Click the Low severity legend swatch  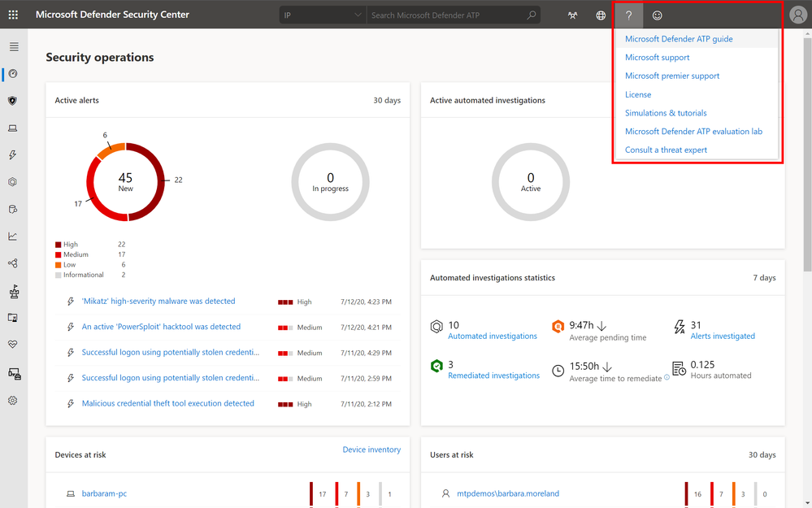tap(58, 265)
